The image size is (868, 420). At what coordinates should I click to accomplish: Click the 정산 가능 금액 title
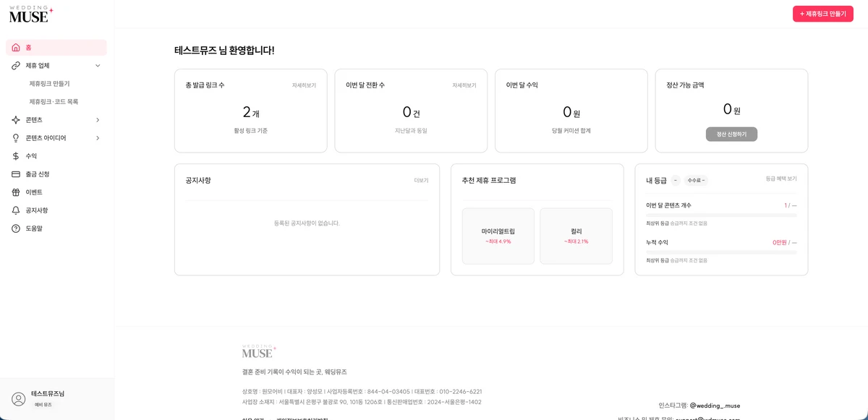click(685, 85)
